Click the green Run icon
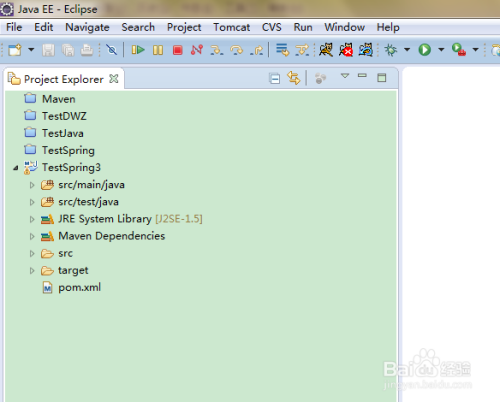 coord(425,50)
